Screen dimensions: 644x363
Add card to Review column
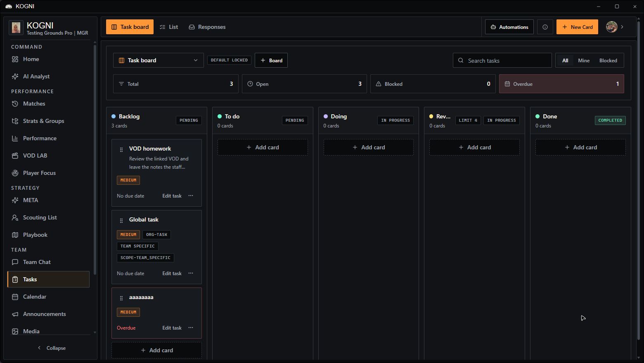(x=474, y=147)
